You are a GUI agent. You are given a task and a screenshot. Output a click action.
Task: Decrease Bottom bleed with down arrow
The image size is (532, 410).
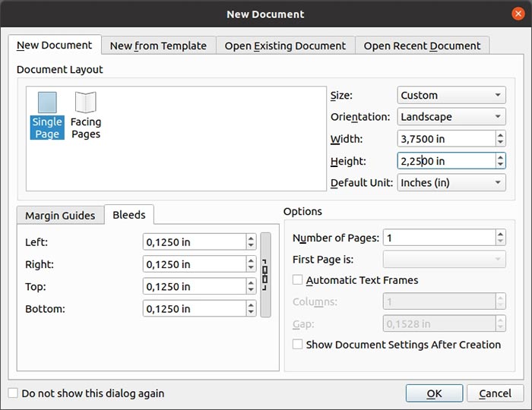[x=251, y=313]
